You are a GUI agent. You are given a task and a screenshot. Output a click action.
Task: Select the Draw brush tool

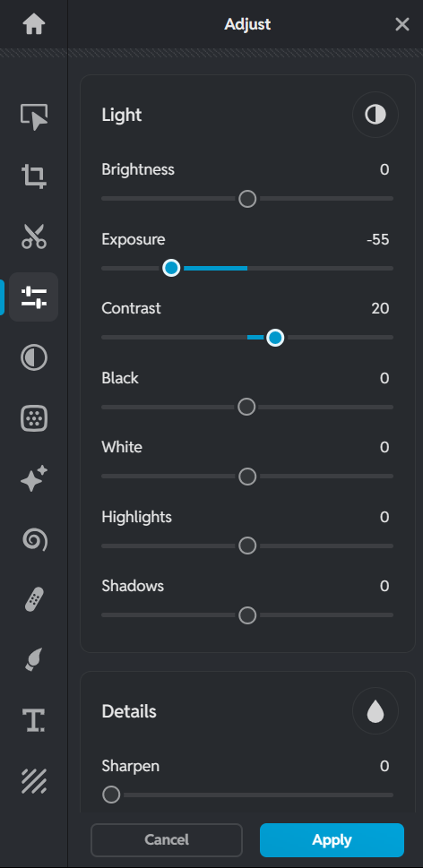[34, 660]
